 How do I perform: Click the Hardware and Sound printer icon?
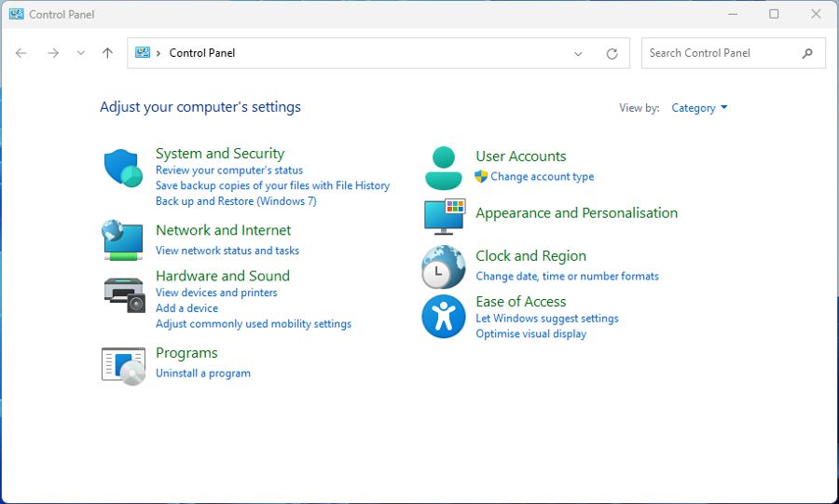[123, 293]
